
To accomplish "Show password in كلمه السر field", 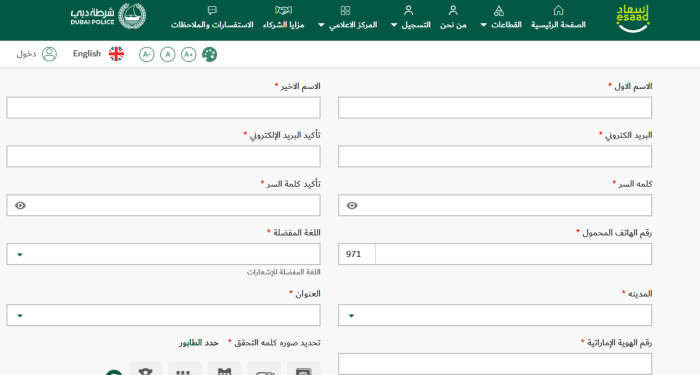I will click(352, 205).
